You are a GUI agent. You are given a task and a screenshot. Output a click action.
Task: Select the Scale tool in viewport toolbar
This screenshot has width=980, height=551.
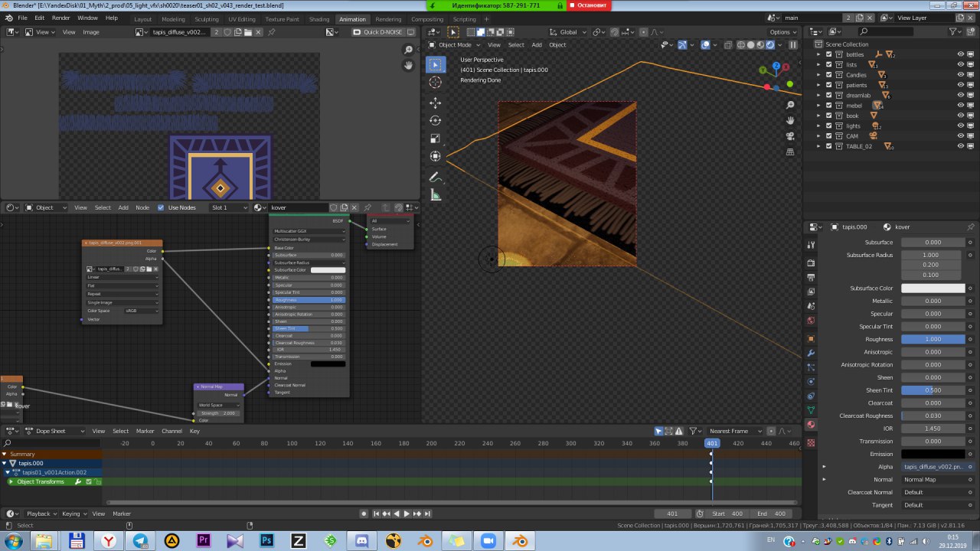click(x=435, y=139)
